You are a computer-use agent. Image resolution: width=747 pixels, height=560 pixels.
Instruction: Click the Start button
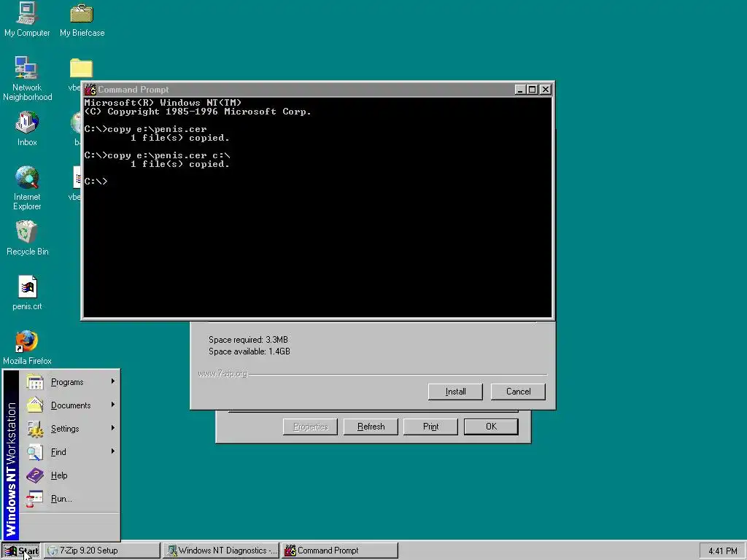[x=21, y=551]
